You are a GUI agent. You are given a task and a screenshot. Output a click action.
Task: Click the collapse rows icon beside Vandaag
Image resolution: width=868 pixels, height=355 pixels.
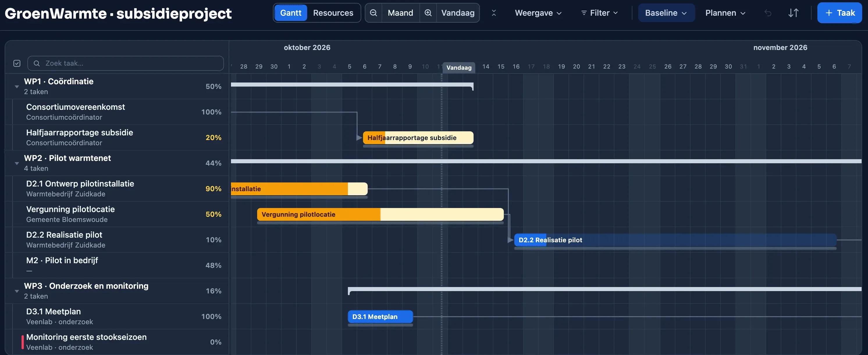pos(494,13)
